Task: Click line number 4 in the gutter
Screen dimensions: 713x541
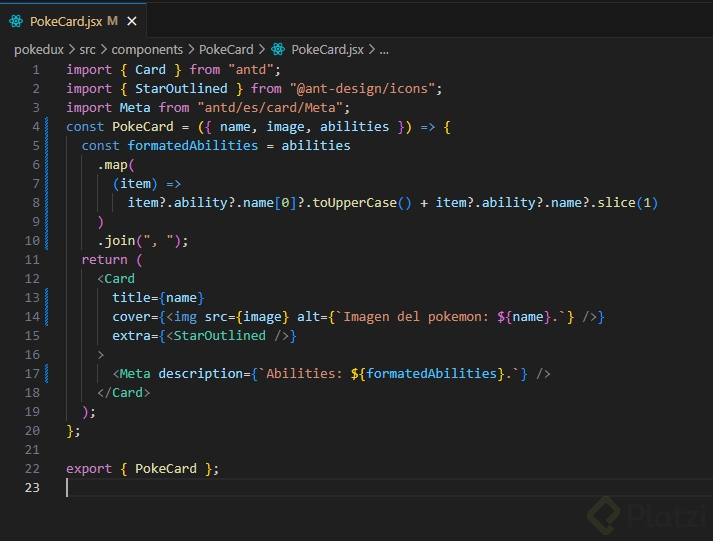Action: (x=35, y=127)
